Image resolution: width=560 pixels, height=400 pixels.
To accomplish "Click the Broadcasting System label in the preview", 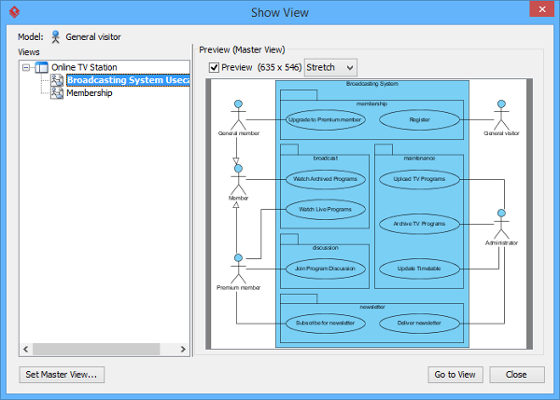I will (372, 84).
